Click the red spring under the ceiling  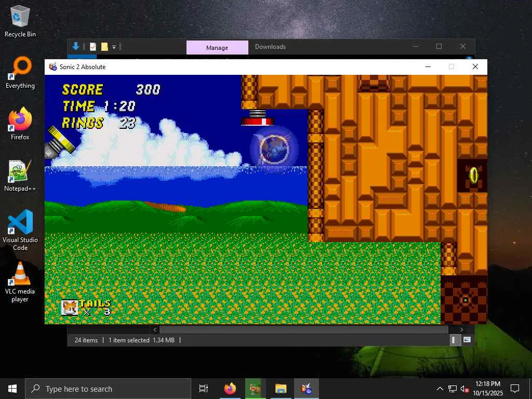258,118
